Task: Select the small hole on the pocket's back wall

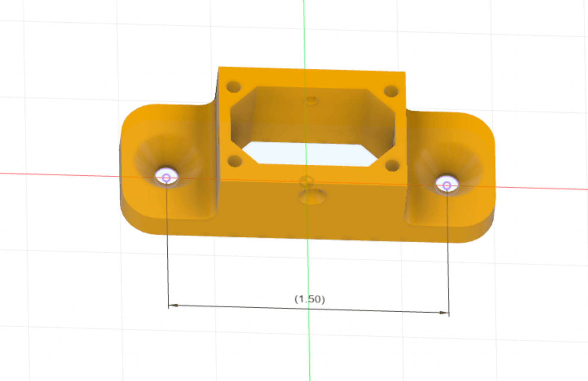Action: pyautogui.click(x=311, y=100)
